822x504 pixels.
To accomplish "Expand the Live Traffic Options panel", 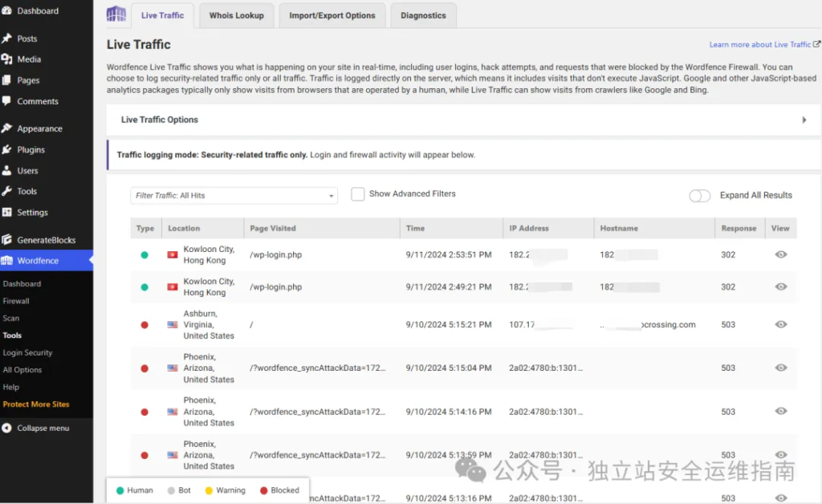I will coord(463,120).
